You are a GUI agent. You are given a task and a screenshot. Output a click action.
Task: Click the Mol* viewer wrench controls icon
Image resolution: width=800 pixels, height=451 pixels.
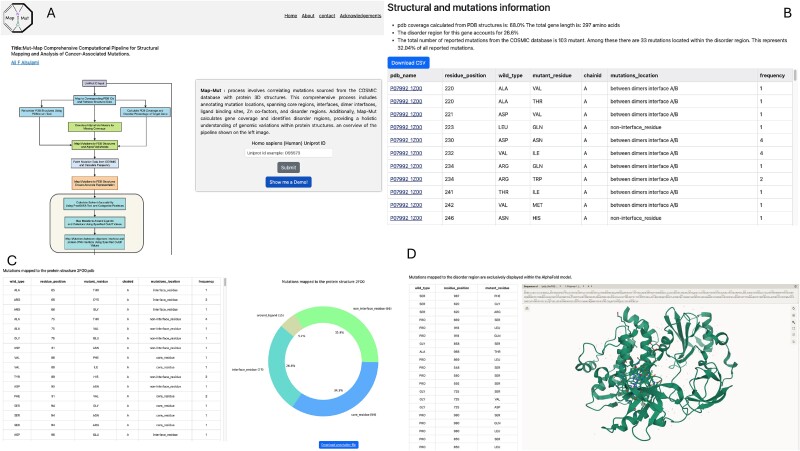tap(794, 322)
